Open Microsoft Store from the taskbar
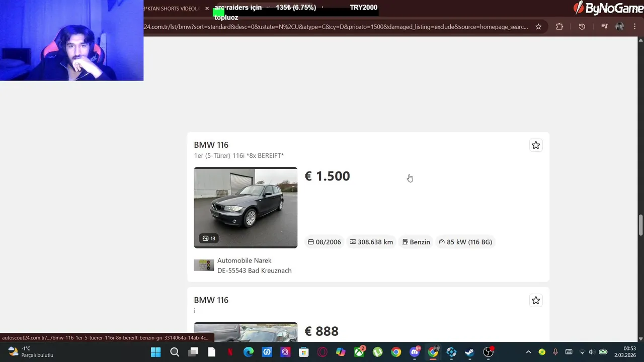The height and width of the screenshot is (362, 644). click(304, 352)
